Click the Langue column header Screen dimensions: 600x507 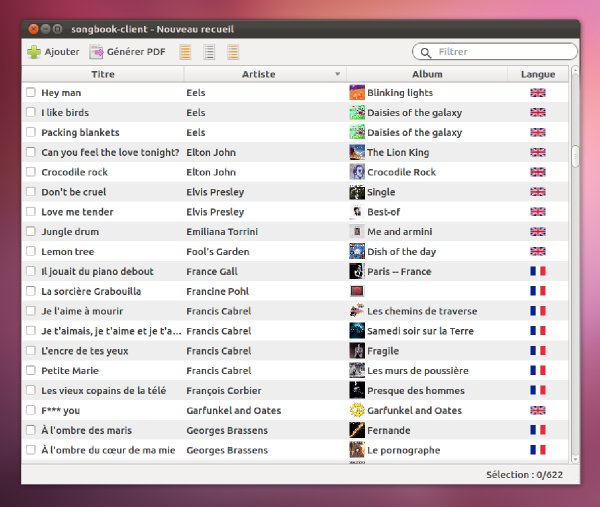point(538,74)
